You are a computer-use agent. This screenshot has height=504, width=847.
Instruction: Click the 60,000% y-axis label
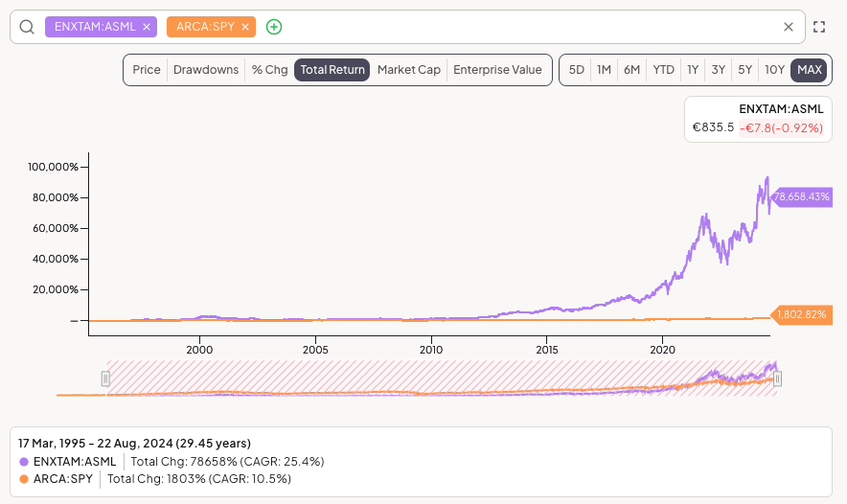click(56, 228)
